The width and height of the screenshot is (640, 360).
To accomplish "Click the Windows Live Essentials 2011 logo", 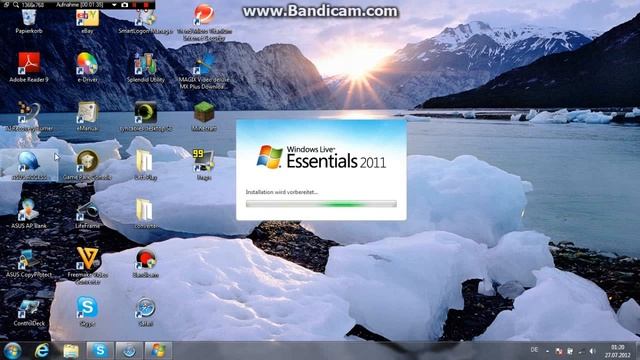I will [321, 157].
